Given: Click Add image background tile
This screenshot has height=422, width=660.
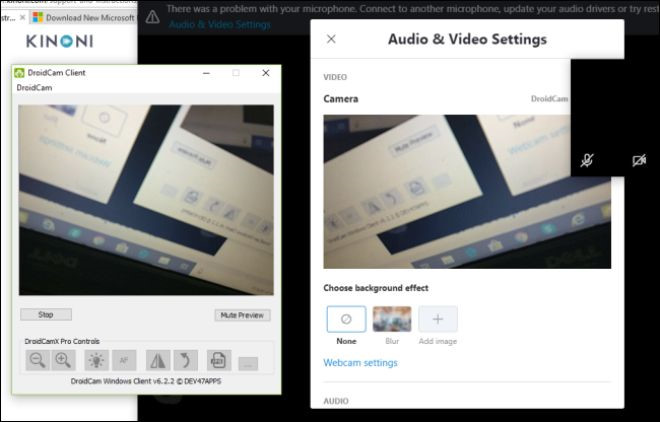Looking at the screenshot, I should [438, 320].
